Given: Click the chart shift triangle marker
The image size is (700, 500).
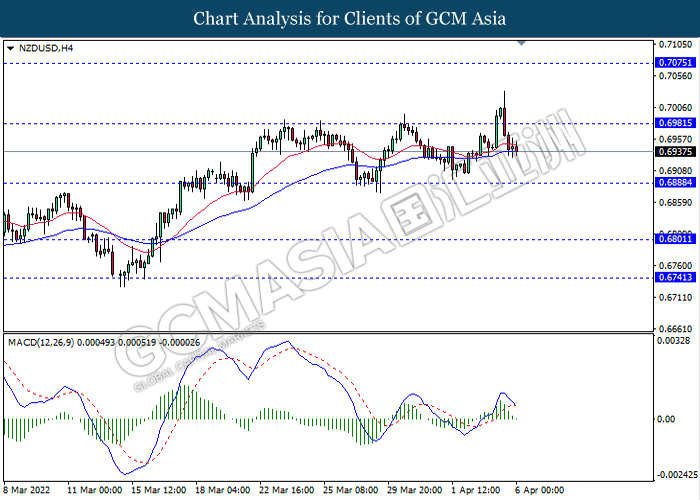Looking at the screenshot, I should click(x=521, y=43).
